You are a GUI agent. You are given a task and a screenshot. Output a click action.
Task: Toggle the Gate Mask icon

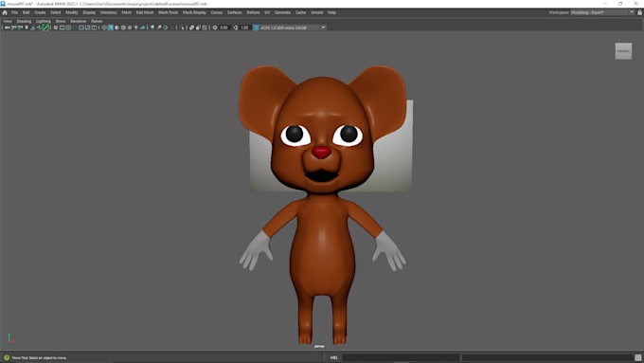coord(74,27)
